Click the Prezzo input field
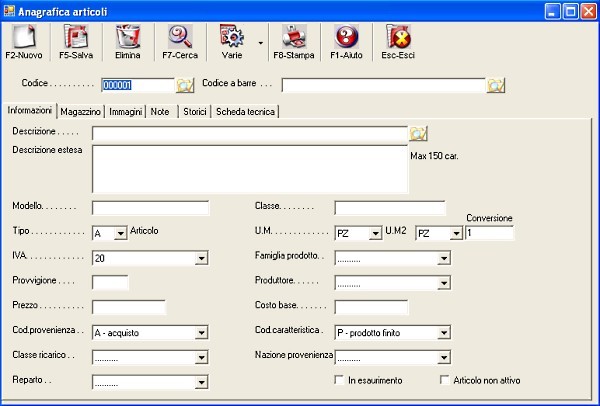 128,307
